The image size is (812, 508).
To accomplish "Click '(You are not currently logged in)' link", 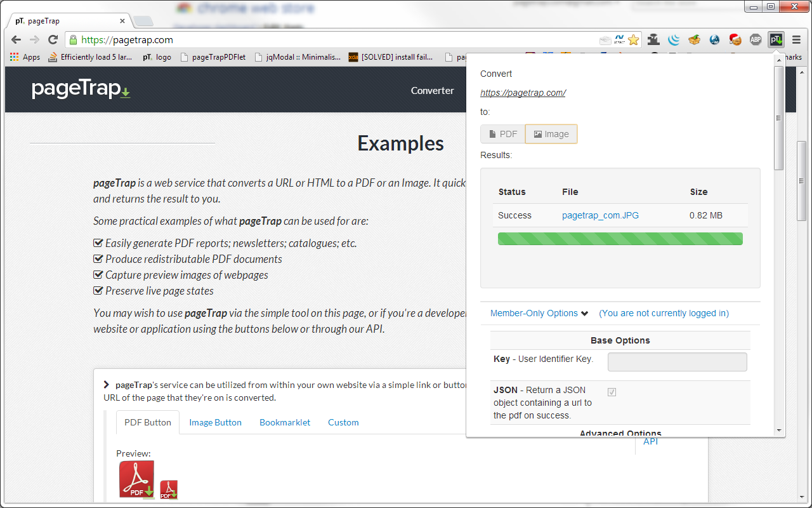I will click(x=664, y=313).
